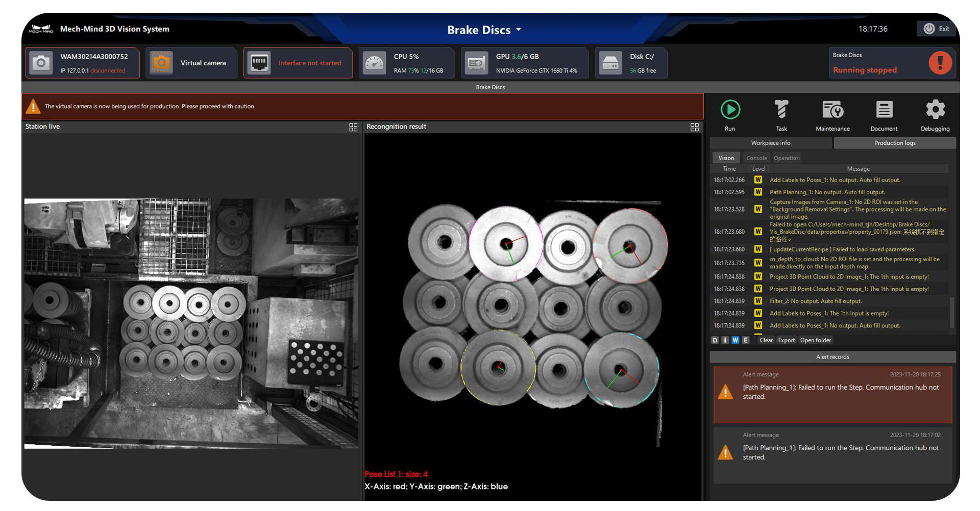Open the Brake Discs title dropdown
This screenshot has width=980, height=511.
click(x=519, y=30)
